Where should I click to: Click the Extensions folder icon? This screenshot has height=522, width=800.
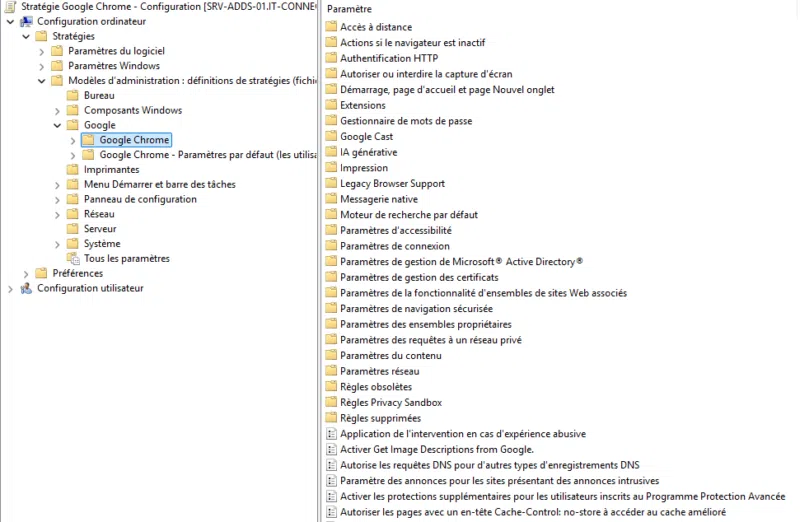(332, 105)
